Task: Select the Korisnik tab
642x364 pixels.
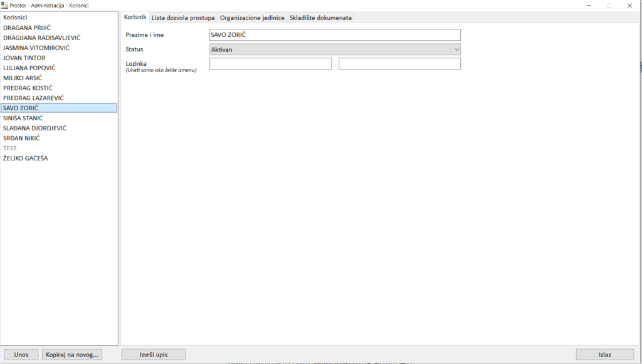Action: click(135, 18)
